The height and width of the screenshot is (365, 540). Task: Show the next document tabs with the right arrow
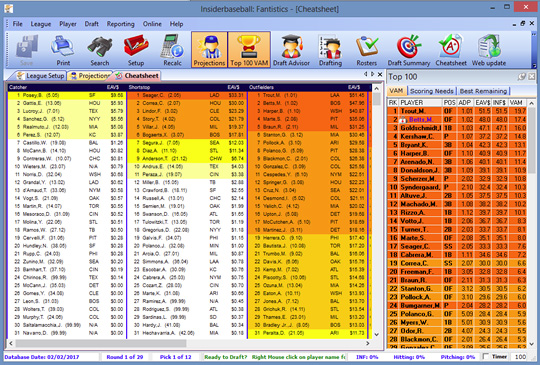(372, 74)
